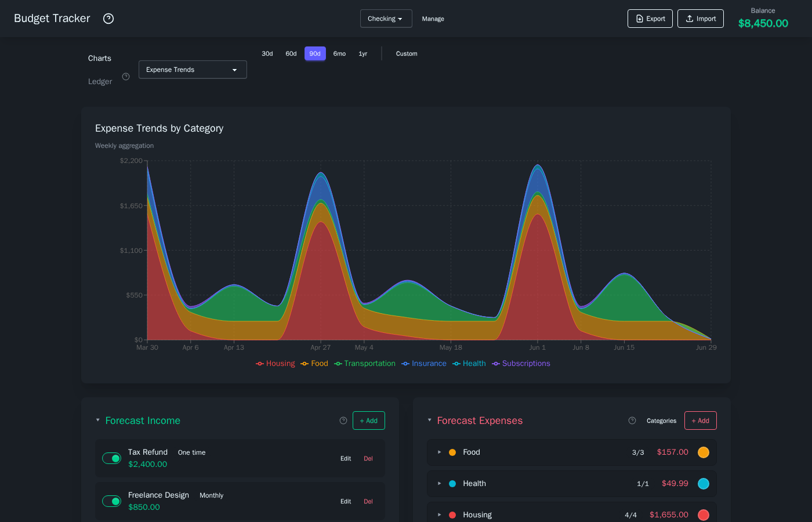Image resolution: width=812 pixels, height=522 pixels.
Task: Switch to the Ledger tab
Action: click(100, 82)
